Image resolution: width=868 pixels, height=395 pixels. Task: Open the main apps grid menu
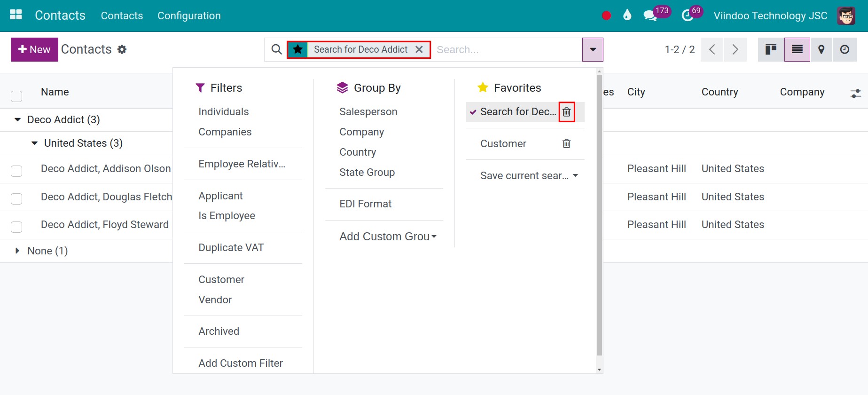[x=16, y=15]
